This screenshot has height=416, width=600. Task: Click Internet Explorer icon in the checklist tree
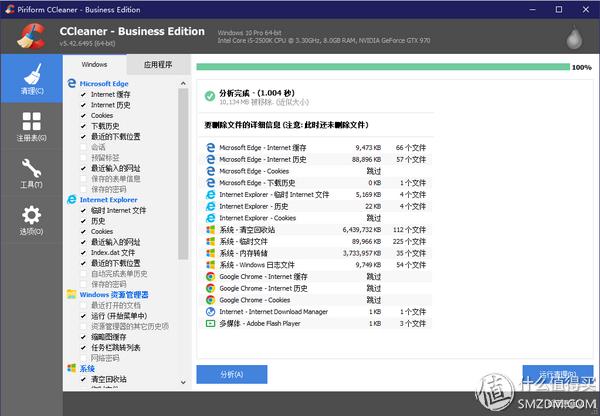[72, 199]
